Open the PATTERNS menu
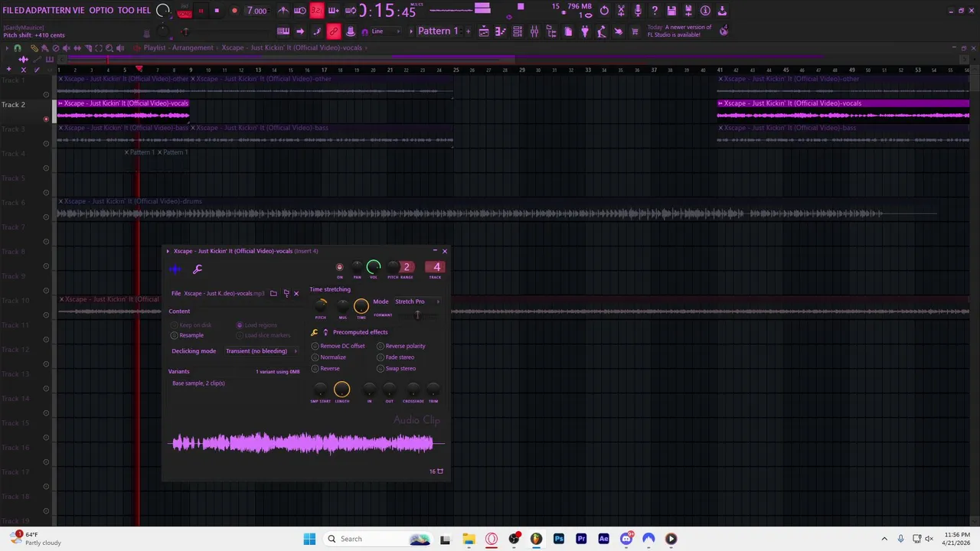This screenshot has height=551, width=980. pyautogui.click(x=54, y=11)
